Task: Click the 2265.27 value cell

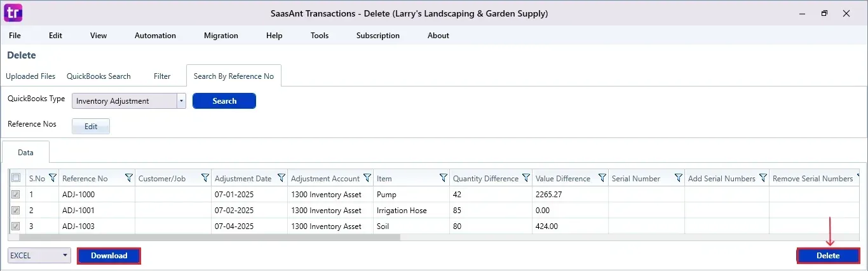Action: click(570, 195)
